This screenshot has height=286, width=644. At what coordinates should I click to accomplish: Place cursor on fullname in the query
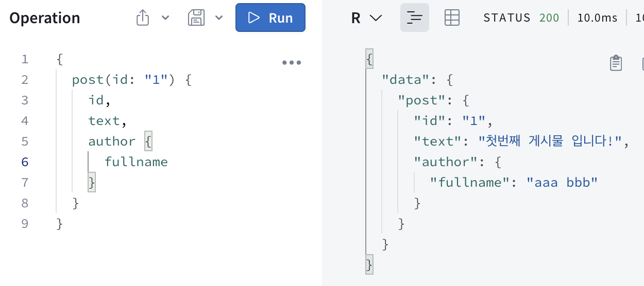click(x=136, y=162)
